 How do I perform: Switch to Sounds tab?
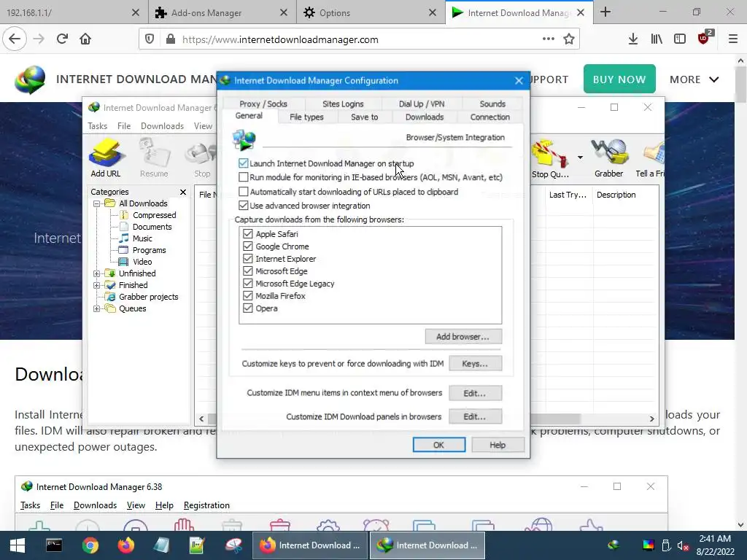pos(492,104)
